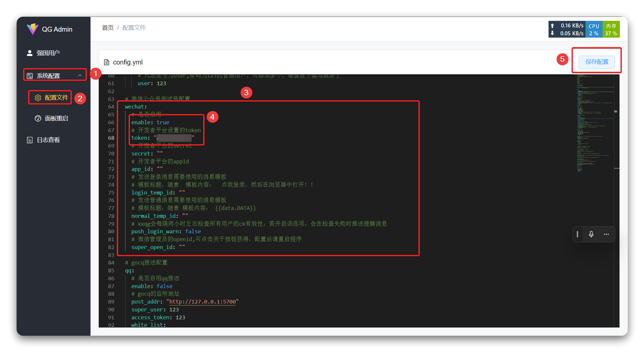Click 配置文件 breadcrumb text
Screen dimensions: 644x352
tap(134, 28)
